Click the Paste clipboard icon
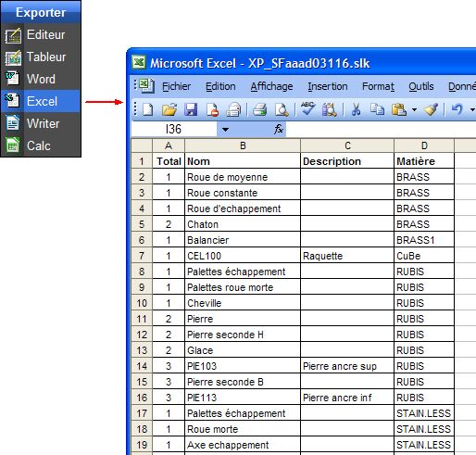 click(399, 109)
